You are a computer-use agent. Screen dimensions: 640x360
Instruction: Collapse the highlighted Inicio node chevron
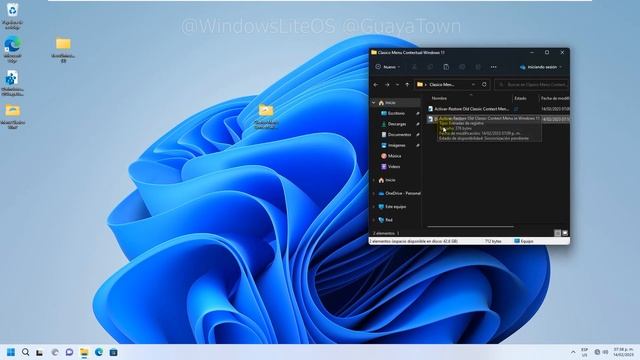373,103
